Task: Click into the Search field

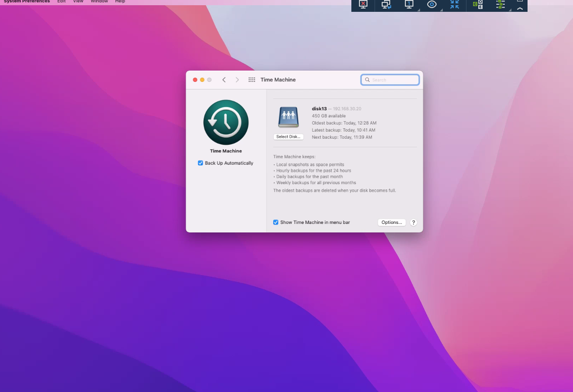Action: [x=390, y=80]
